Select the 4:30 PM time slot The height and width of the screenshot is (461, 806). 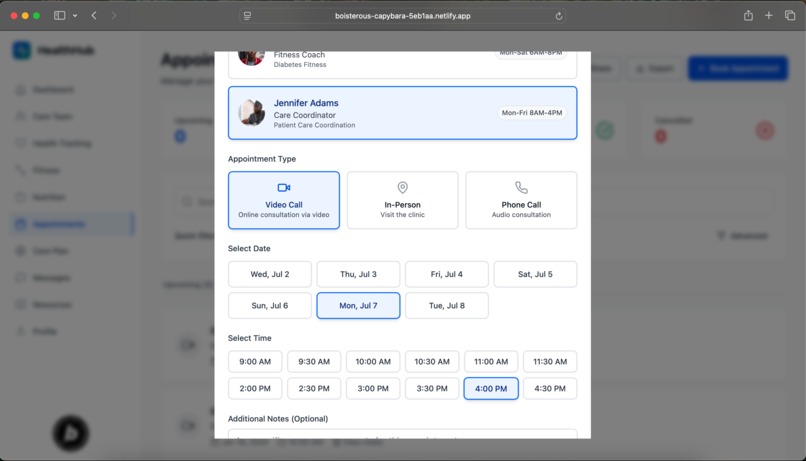550,389
